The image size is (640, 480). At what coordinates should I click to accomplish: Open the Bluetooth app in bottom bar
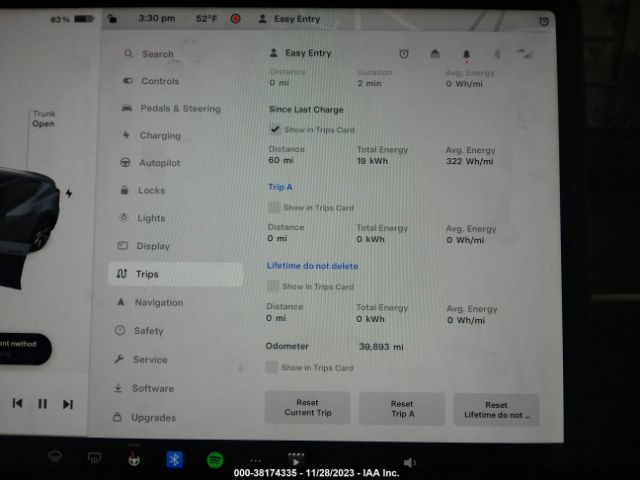click(175, 460)
